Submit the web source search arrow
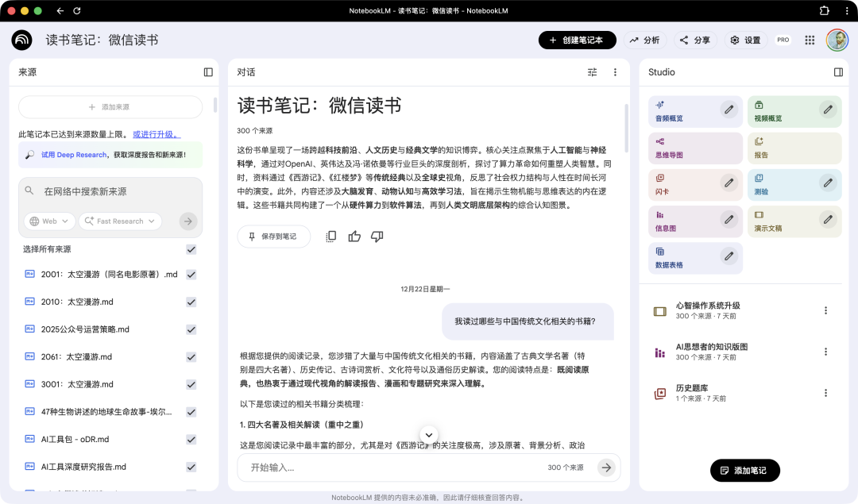 pos(187,221)
